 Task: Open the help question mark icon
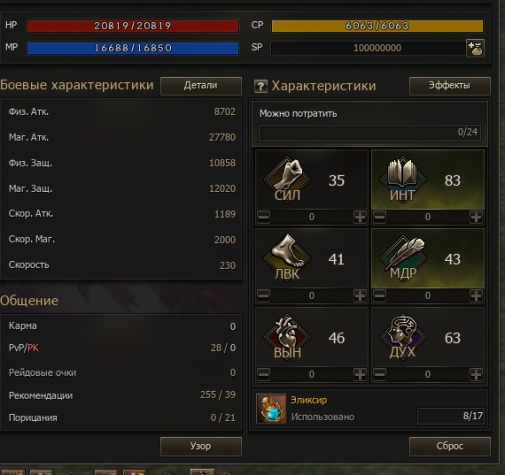coord(261,86)
